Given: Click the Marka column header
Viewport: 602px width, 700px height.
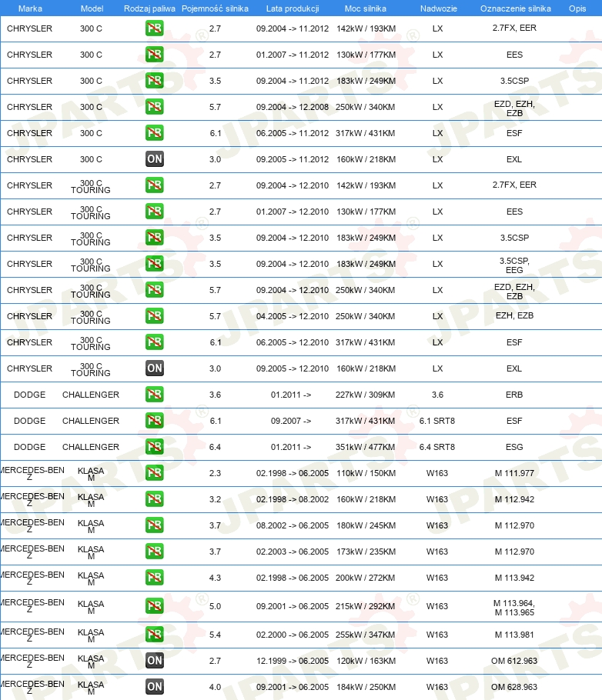Looking at the screenshot, I should pos(30,8).
